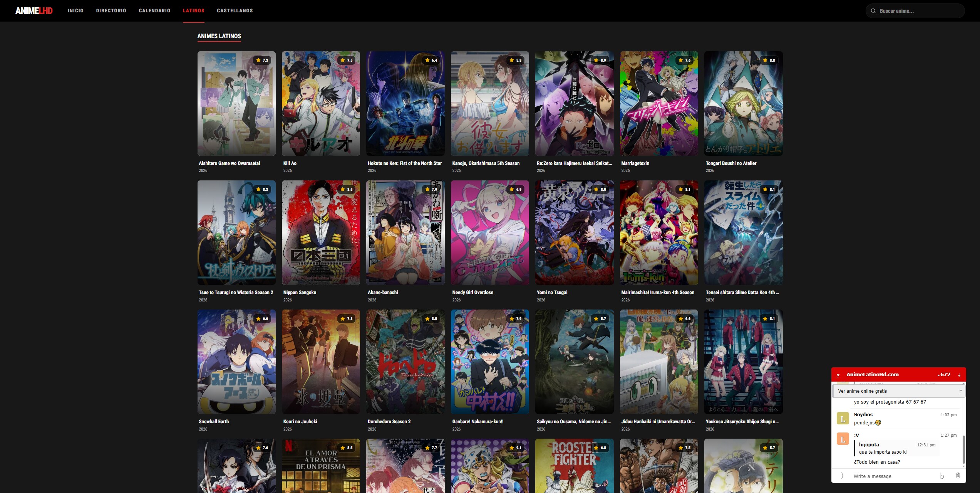
Task: Open the 'Mairimashita! Iruma-kun 4th Season' title link
Action: click(x=658, y=292)
